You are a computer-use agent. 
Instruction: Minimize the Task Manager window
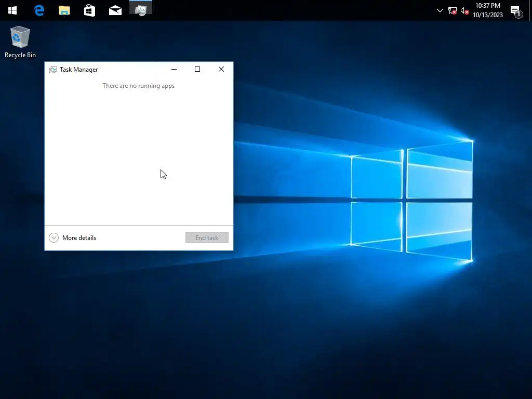[174, 69]
